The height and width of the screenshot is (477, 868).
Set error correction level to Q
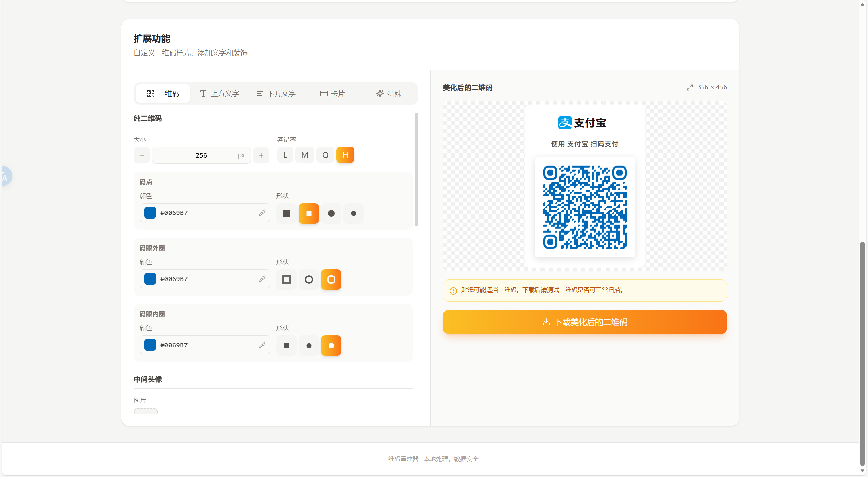(x=325, y=155)
